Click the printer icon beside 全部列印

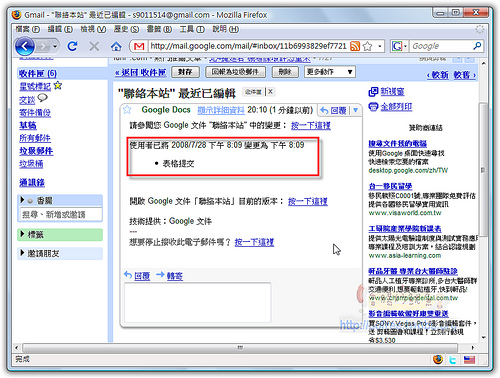pos(373,107)
